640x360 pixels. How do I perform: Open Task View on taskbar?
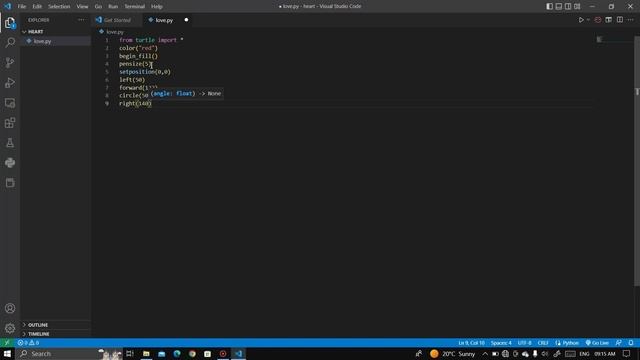130,353
